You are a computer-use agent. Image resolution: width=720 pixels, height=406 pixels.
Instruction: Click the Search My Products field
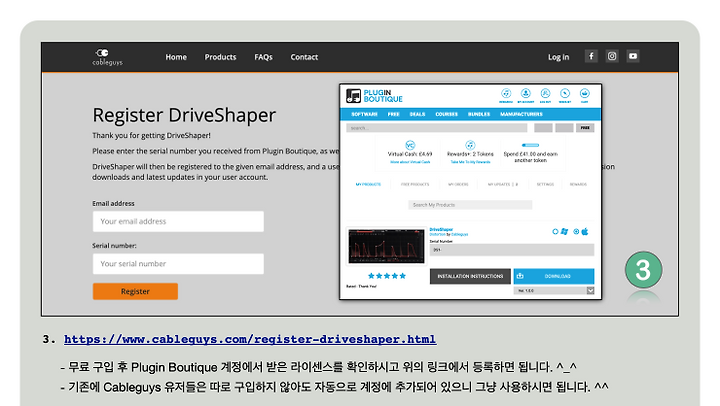coord(470,205)
